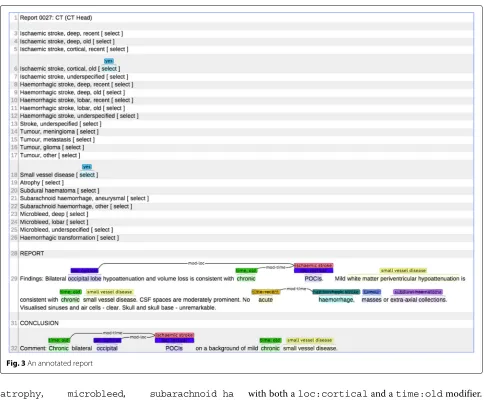The image size is (485, 400).
Task: Click the tumour tag above 'masses'
Action: coord(372,292)
